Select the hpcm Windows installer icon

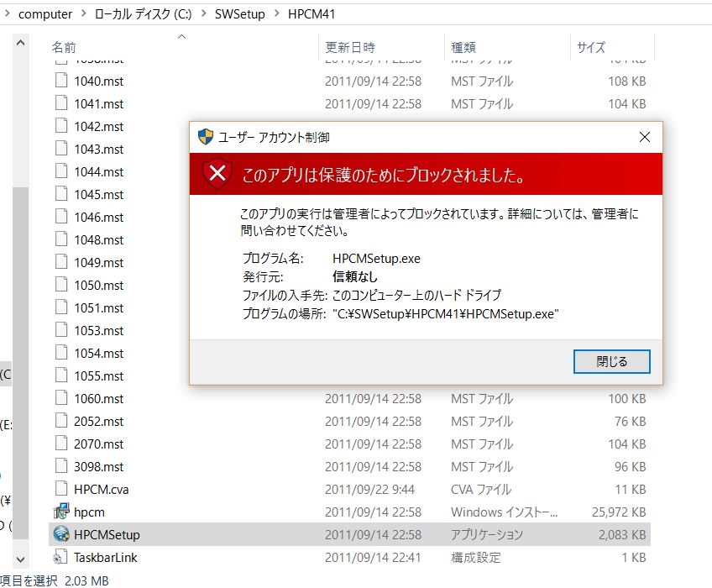pos(61,512)
